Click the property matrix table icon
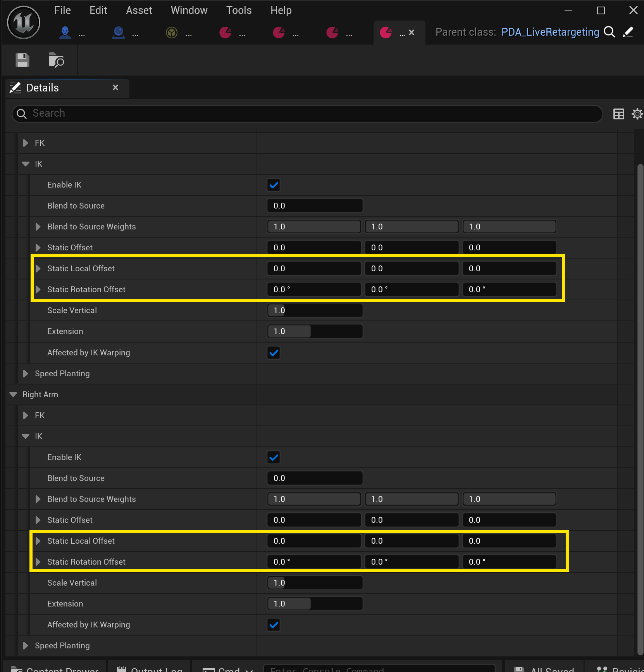The image size is (644, 672). 618,114
